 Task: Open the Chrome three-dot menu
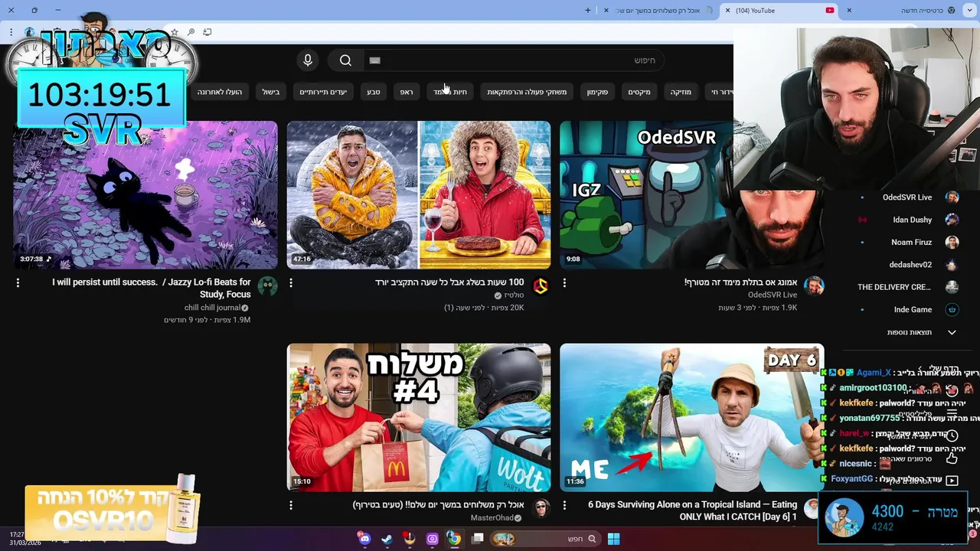point(11,32)
